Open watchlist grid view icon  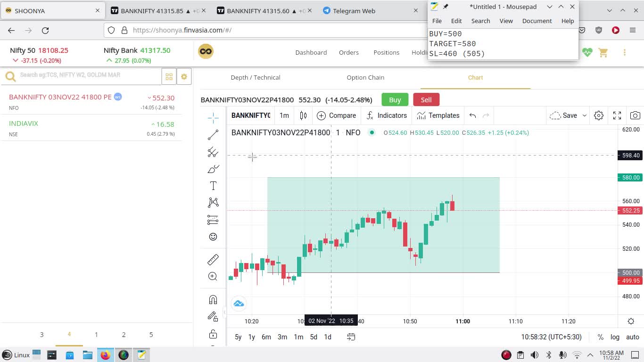[x=169, y=76]
